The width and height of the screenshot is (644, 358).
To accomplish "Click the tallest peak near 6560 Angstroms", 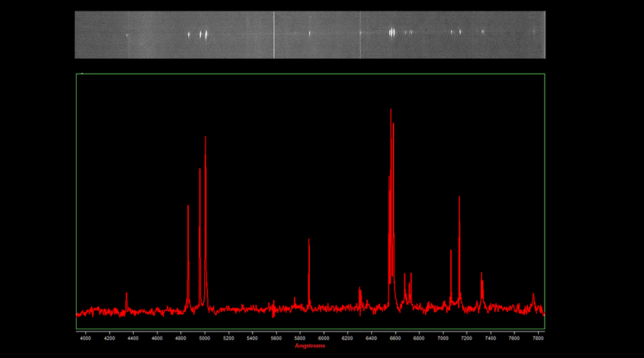I will (x=391, y=112).
